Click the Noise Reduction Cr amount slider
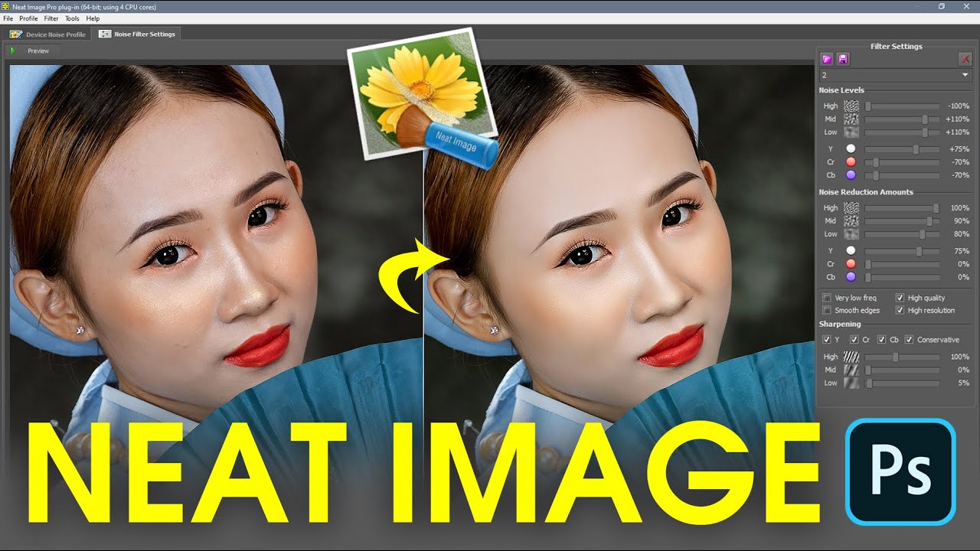980x551 pixels. point(902,264)
